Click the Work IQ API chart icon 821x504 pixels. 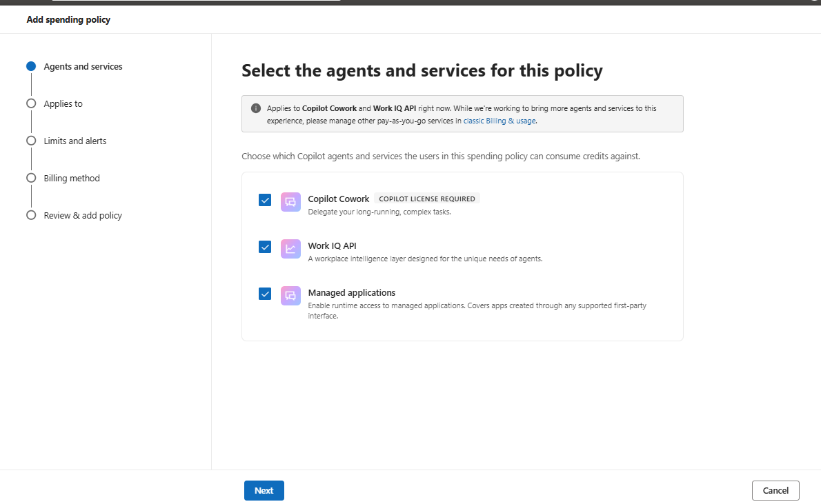[290, 249]
